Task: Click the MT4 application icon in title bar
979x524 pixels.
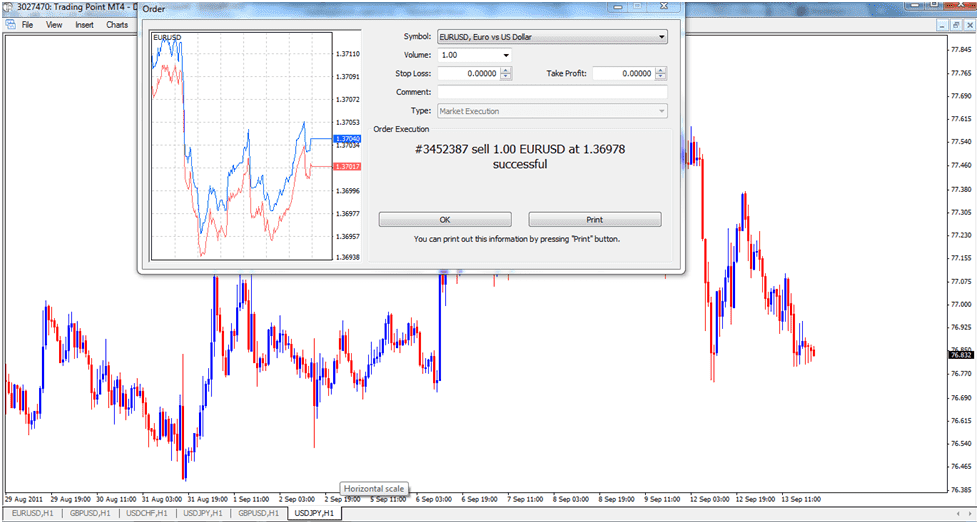Action: pyautogui.click(x=9, y=8)
